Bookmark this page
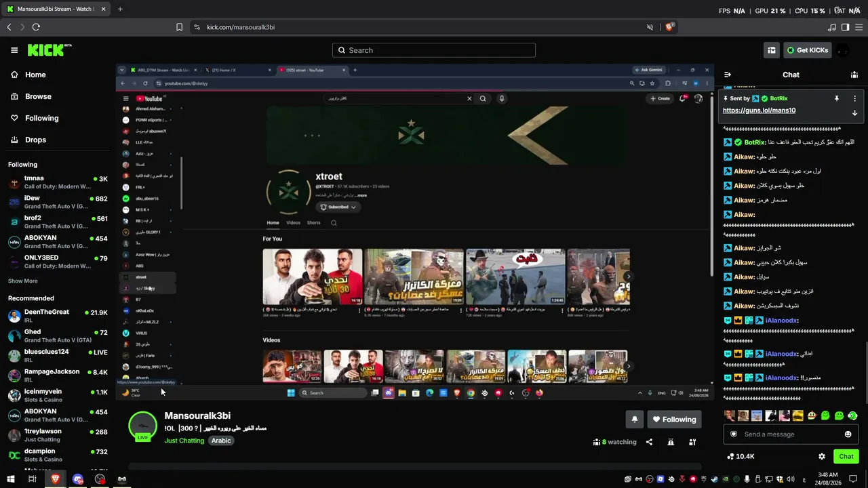Viewport: 868px width, 488px height. click(179, 27)
